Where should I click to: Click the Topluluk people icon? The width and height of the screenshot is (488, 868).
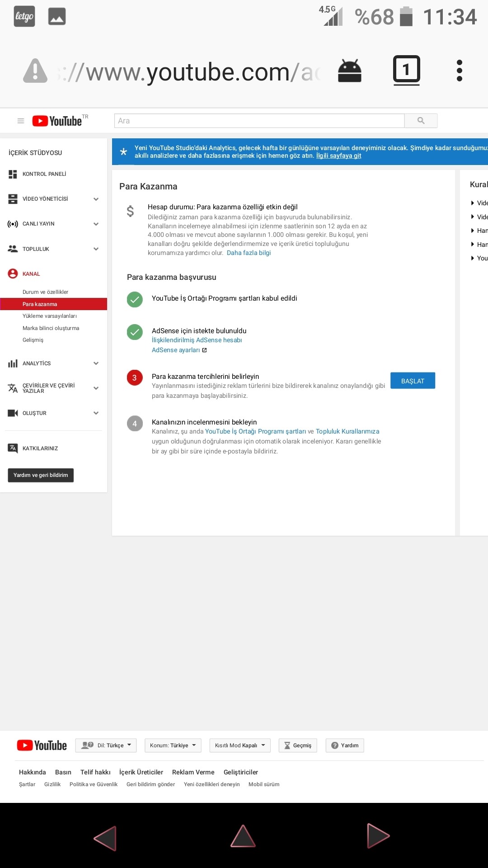pyautogui.click(x=13, y=249)
